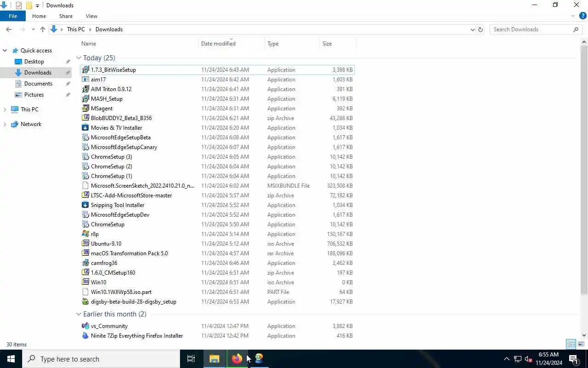
Task: Click the Snipping Tool Installer icon
Action: point(85,205)
